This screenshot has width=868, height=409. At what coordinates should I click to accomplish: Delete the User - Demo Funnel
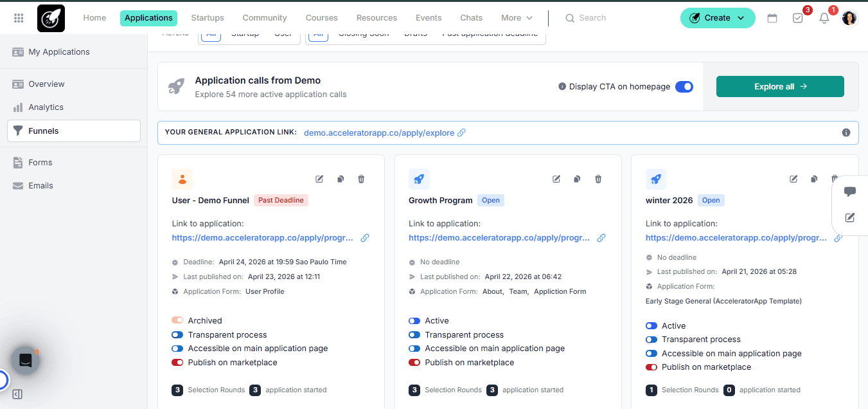click(361, 179)
